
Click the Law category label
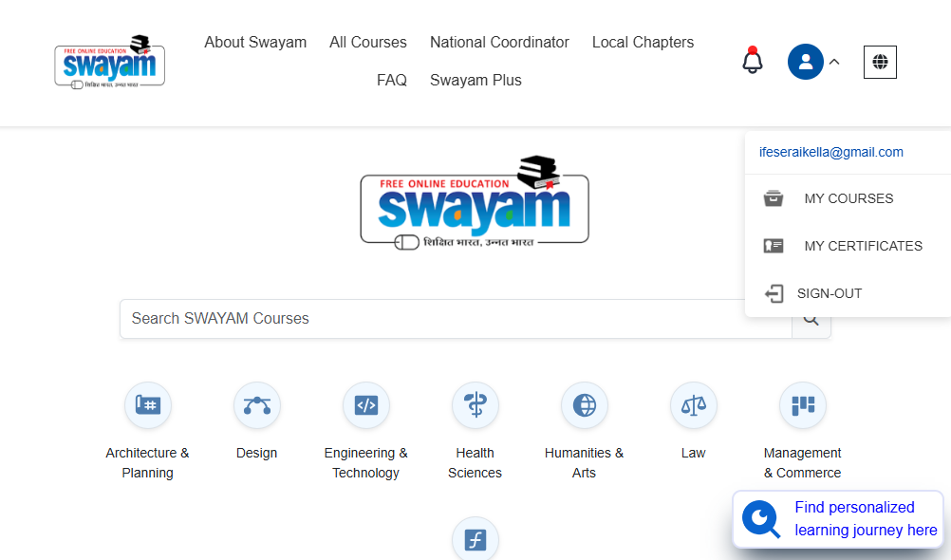(693, 453)
